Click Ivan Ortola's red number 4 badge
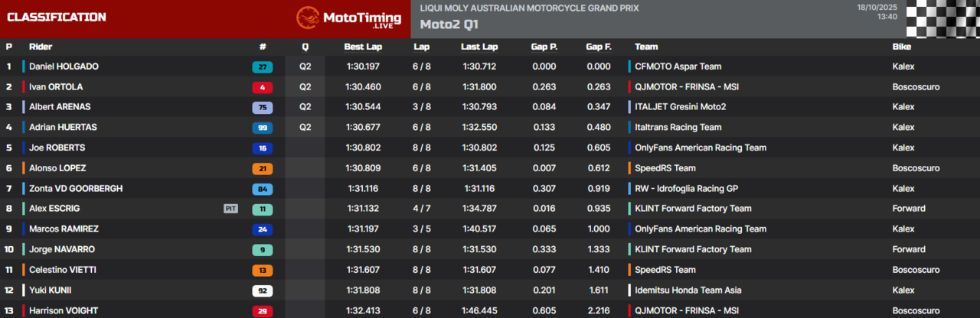 pyautogui.click(x=262, y=87)
